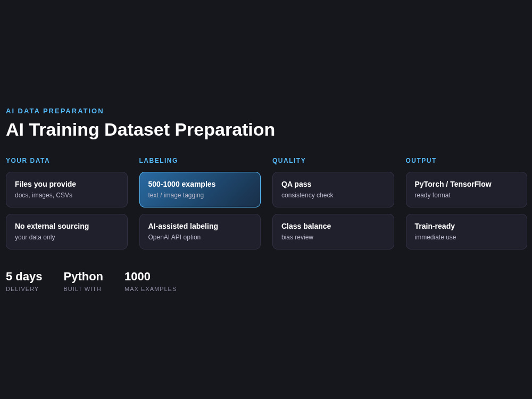Click the 'BUILT WITH' label
The width and height of the screenshot is (532, 399).
[x=82, y=289]
